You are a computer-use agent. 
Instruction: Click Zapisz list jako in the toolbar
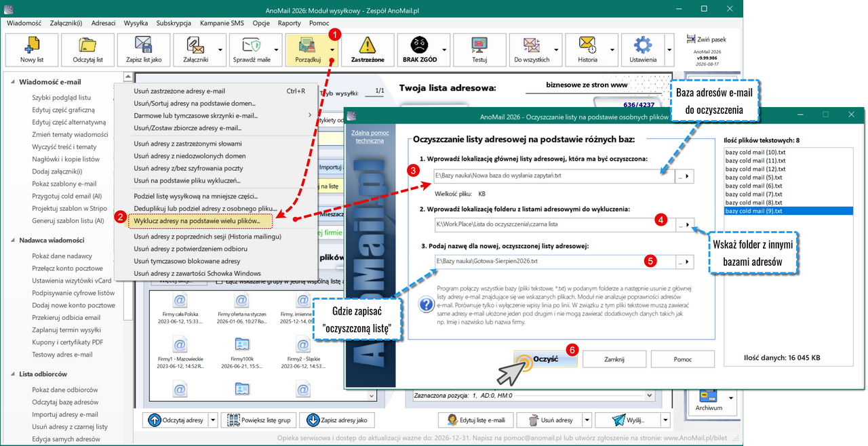tap(143, 49)
